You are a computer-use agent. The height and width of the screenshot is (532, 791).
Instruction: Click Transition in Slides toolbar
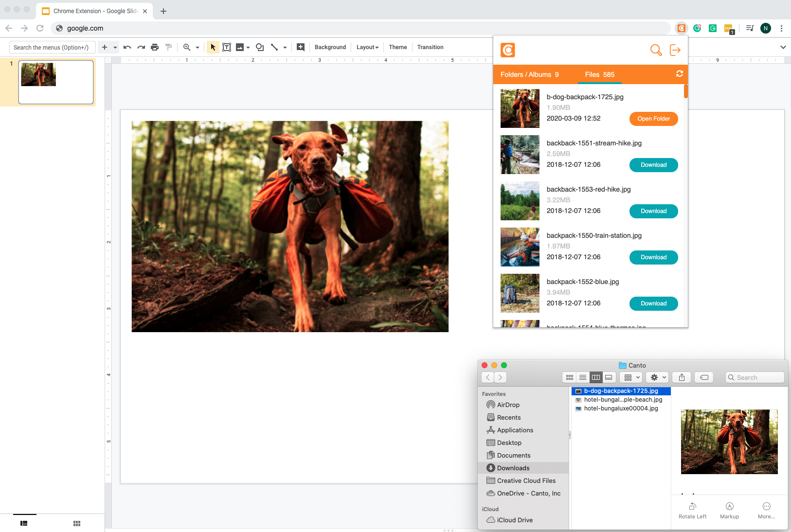(430, 47)
